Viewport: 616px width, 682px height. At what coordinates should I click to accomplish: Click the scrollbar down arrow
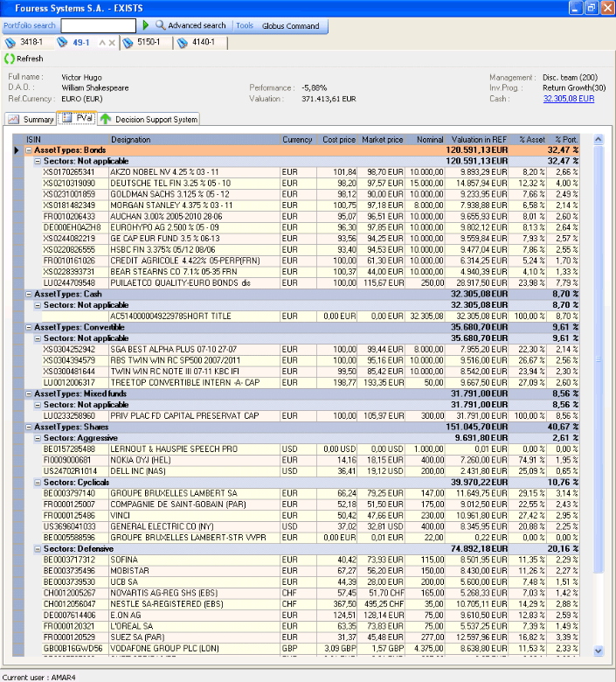coord(599,651)
